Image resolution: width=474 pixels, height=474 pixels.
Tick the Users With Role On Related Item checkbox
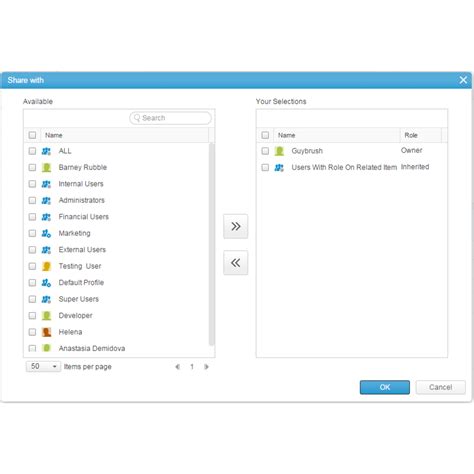pyautogui.click(x=265, y=167)
